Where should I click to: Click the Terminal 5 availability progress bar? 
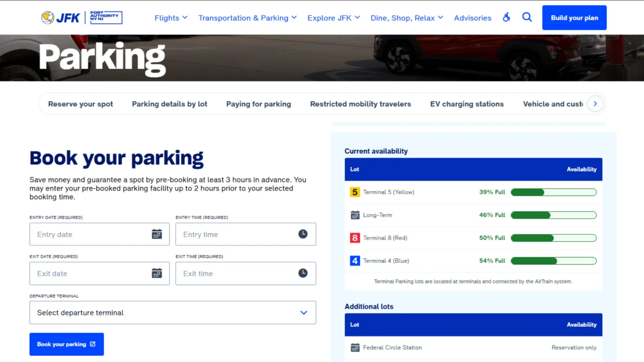pyautogui.click(x=553, y=192)
